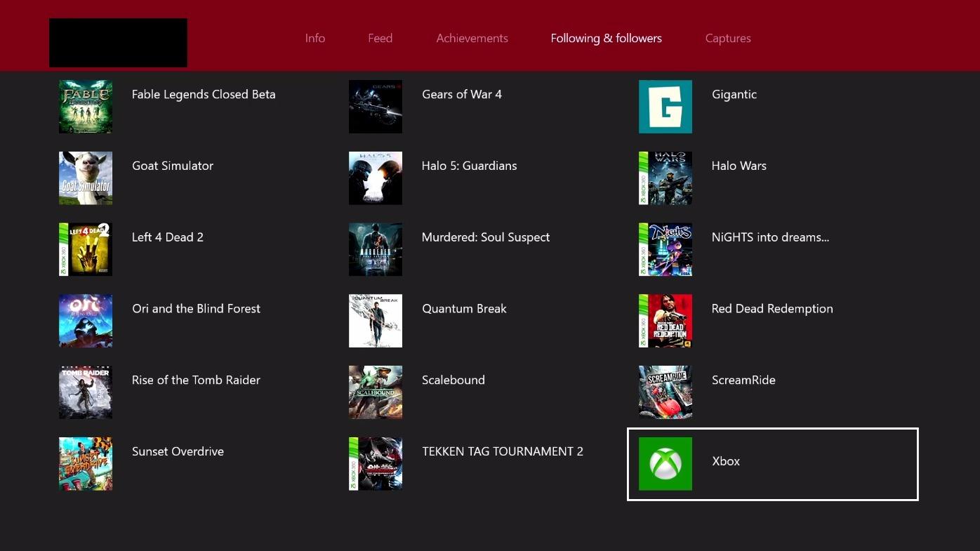Select the Left 4 Dead 2 cover art

pos(86,250)
